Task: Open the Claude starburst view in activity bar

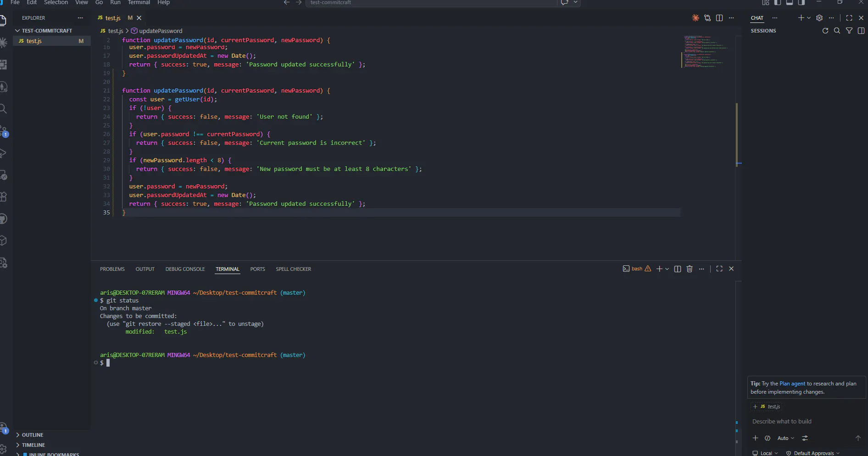Action: point(3,43)
